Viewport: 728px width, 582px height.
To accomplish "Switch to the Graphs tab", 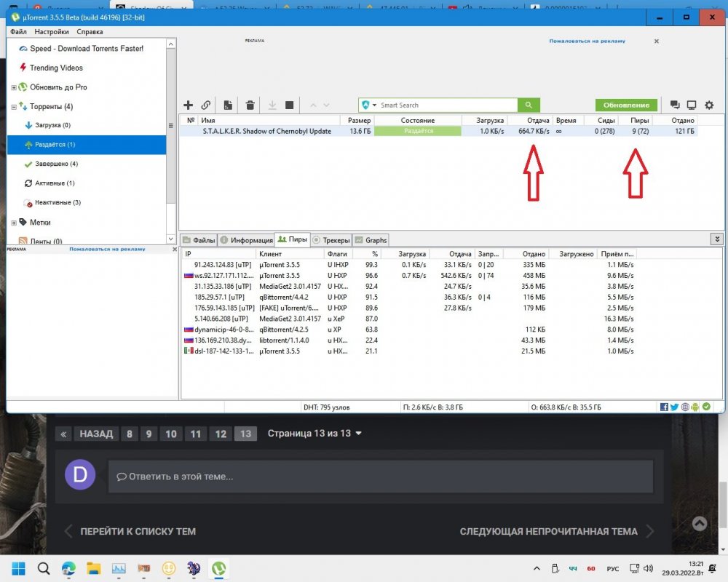I will (371, 240).
